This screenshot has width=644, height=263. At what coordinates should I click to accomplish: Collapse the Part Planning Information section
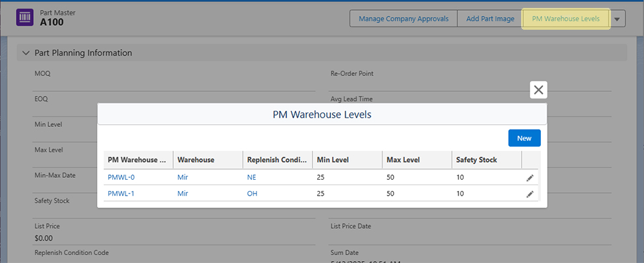pos(26,53)
